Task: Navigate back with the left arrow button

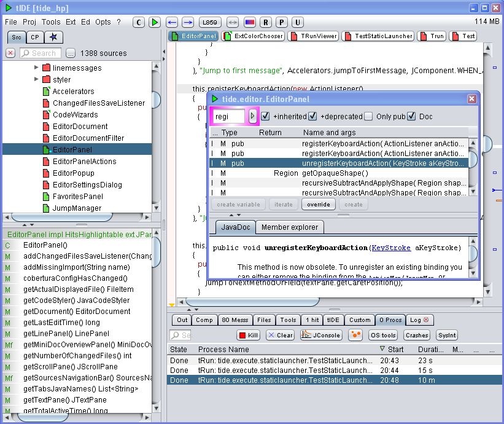Action: (x=173, y=22)
